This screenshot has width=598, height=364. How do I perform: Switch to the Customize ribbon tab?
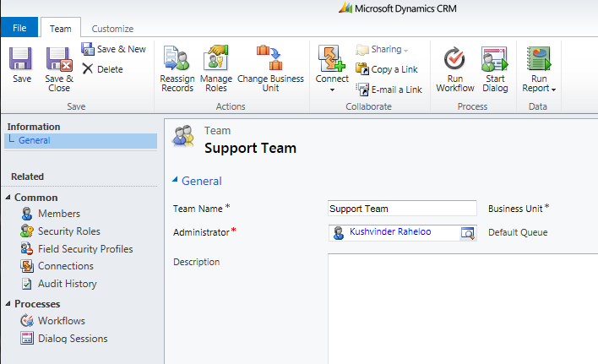112,29
